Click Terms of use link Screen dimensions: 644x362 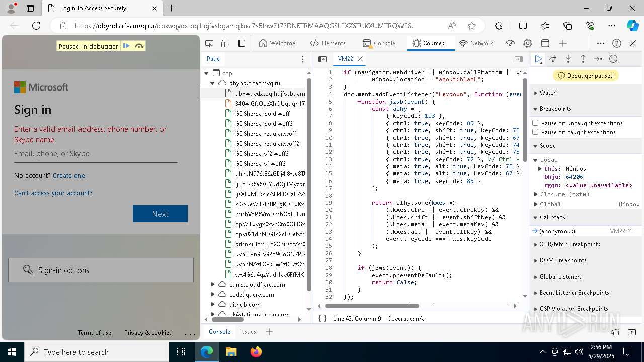95,333
